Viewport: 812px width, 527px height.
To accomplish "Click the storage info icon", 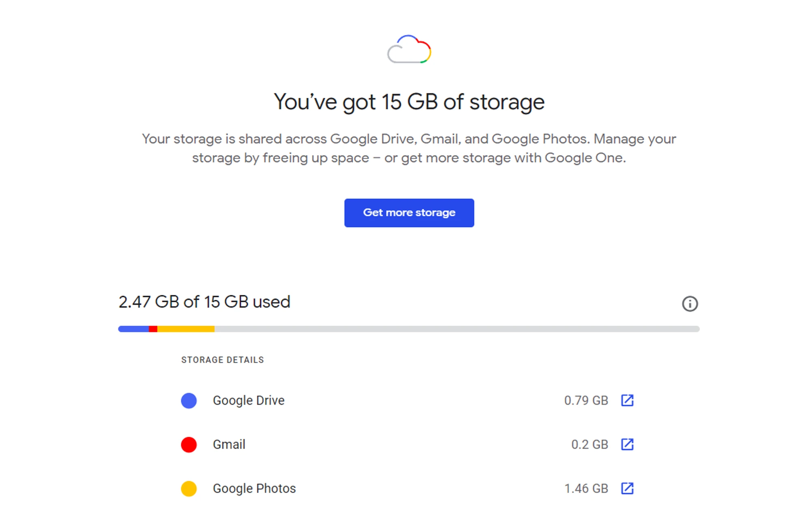I will (x=689, y=304).
